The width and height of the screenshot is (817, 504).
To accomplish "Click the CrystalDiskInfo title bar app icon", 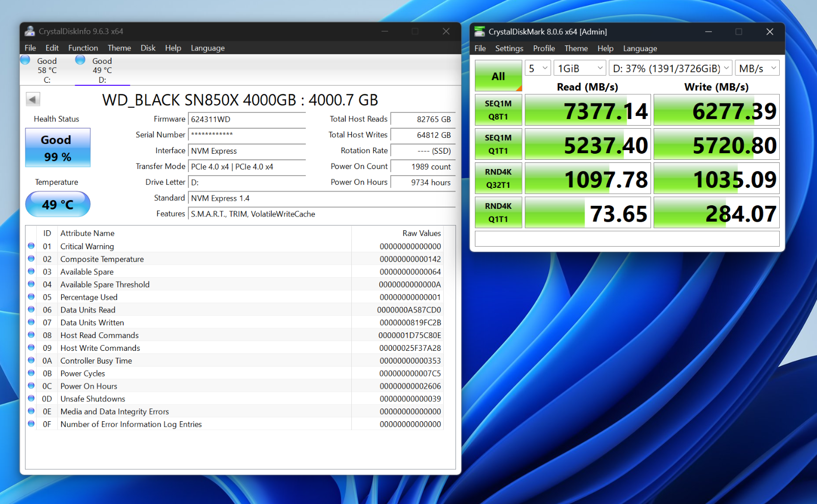I will pos(30,31).
